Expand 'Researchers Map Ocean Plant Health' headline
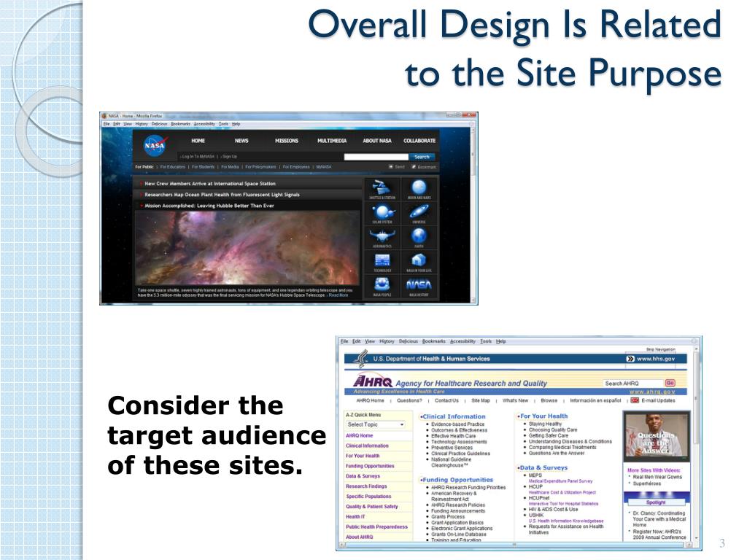 [x=142, y=195]
